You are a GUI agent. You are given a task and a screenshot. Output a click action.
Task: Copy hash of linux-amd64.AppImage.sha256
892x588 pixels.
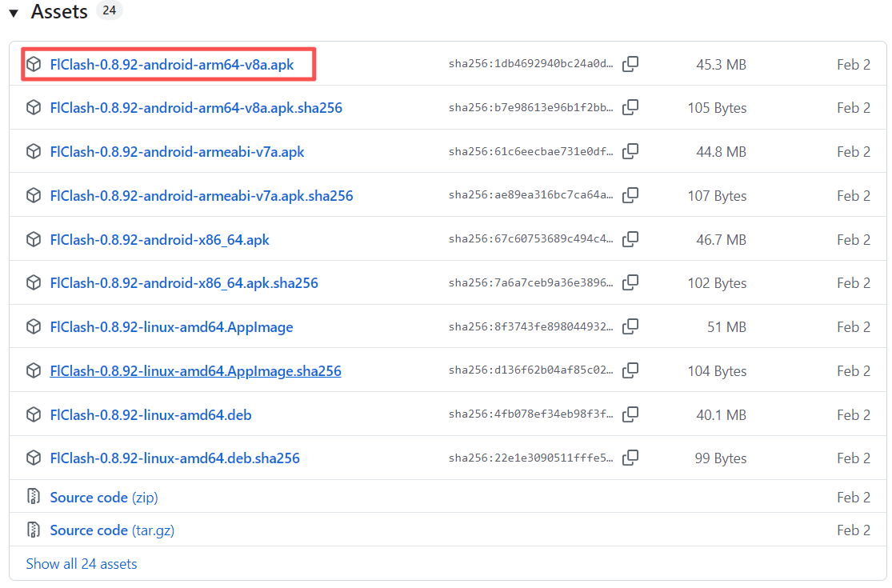tap(630, 370)
